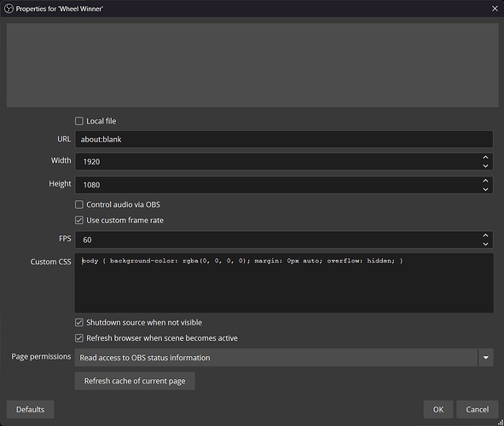Increase FPS with the up arrow
The width and height of the screenshot is (504, 426).
tap(485, 236)
